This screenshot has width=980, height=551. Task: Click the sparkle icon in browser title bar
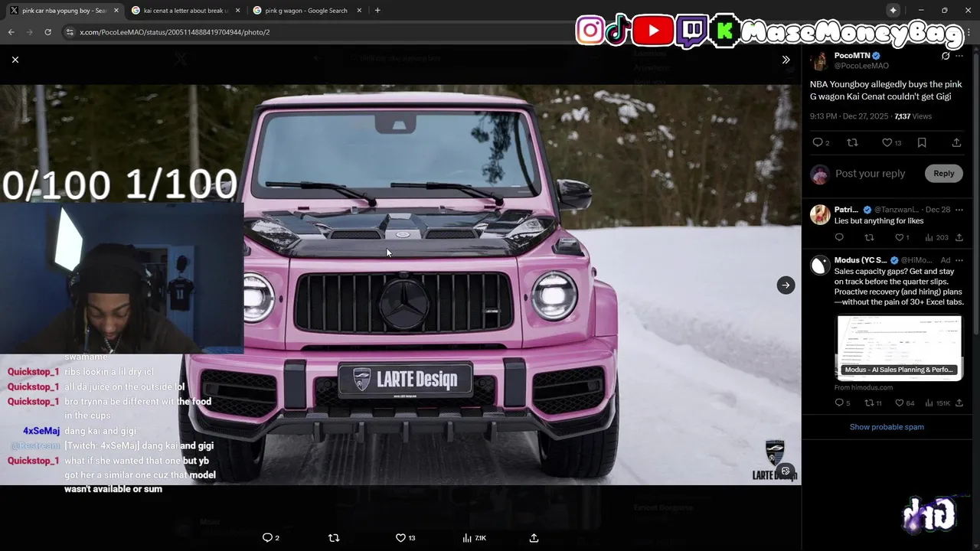(x=893, y=10)
